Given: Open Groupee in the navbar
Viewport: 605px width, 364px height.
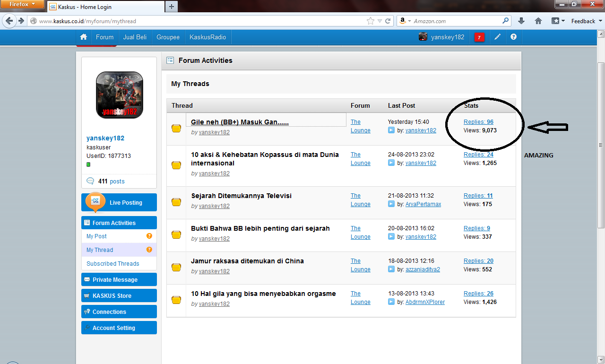Looking at the screenshot, I should (x=168, y=37).
